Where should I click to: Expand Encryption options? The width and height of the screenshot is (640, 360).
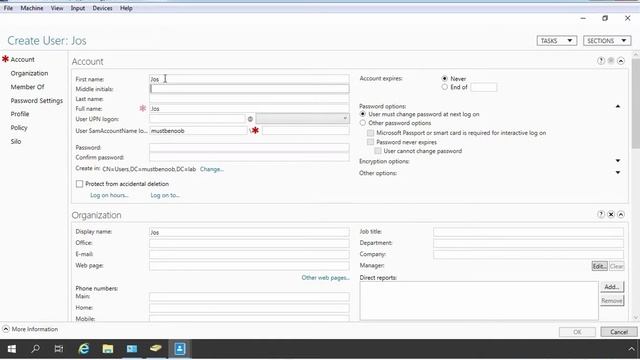(x=618, y=161)
